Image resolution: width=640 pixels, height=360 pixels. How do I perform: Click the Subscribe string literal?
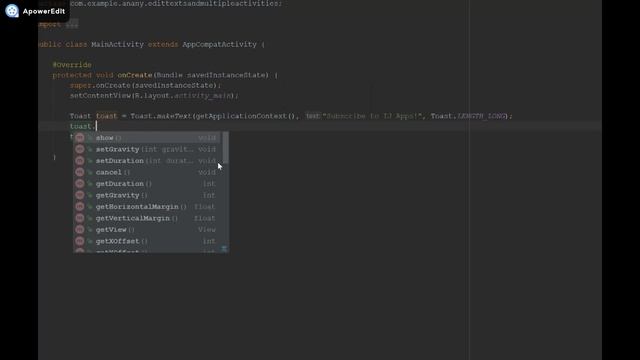click(372, 116)
